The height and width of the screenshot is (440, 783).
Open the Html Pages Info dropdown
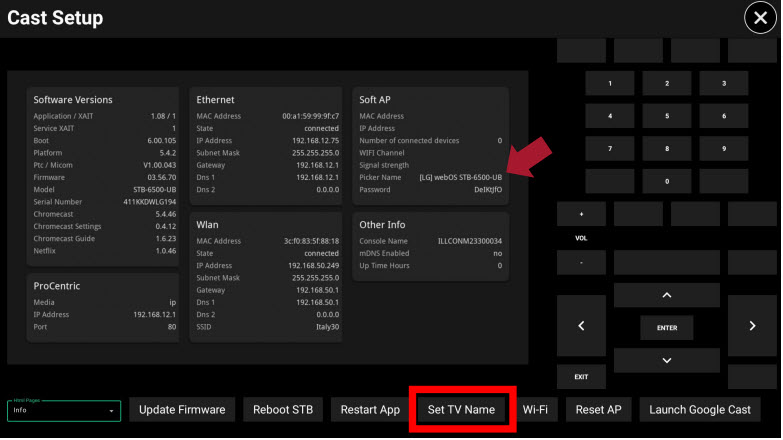pyautogui.click(x=64, y=411)
